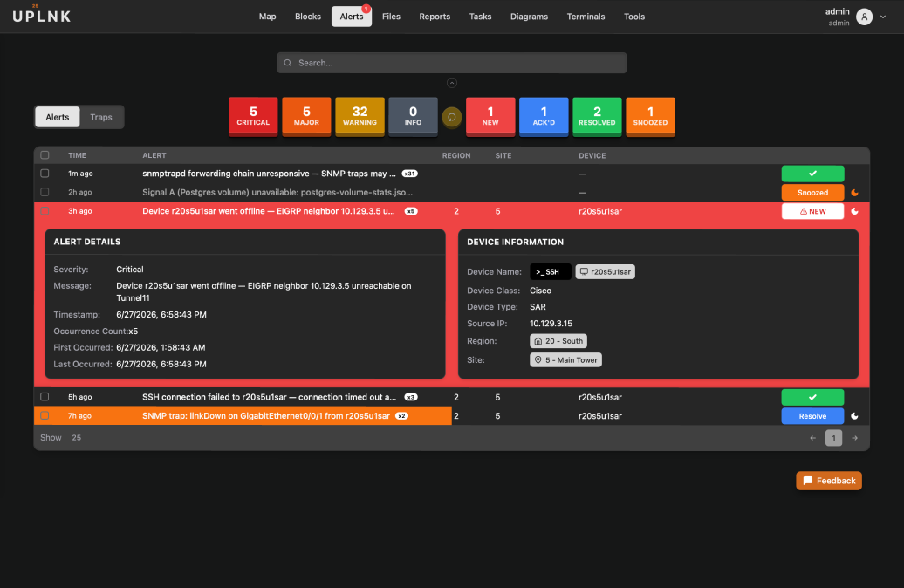Filter by 1 Snoozed alert
Image resolution: width=904 pixels, height=588 pixels.
click(650, 116)
